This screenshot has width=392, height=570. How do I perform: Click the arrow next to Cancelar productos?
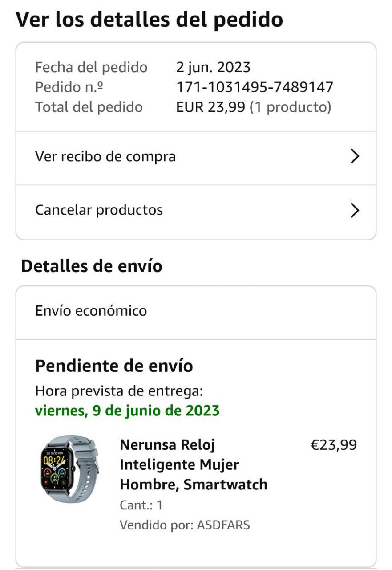[x=354, y=210]
